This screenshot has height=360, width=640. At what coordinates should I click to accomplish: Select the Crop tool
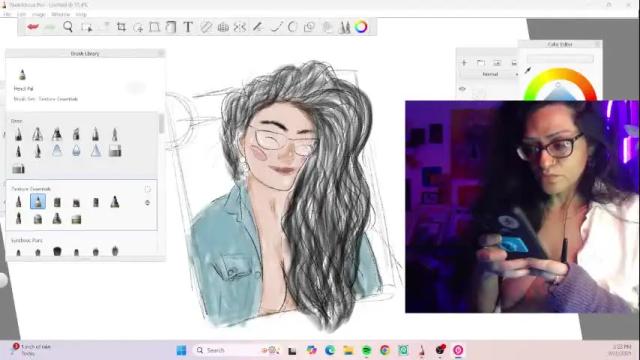121,27
